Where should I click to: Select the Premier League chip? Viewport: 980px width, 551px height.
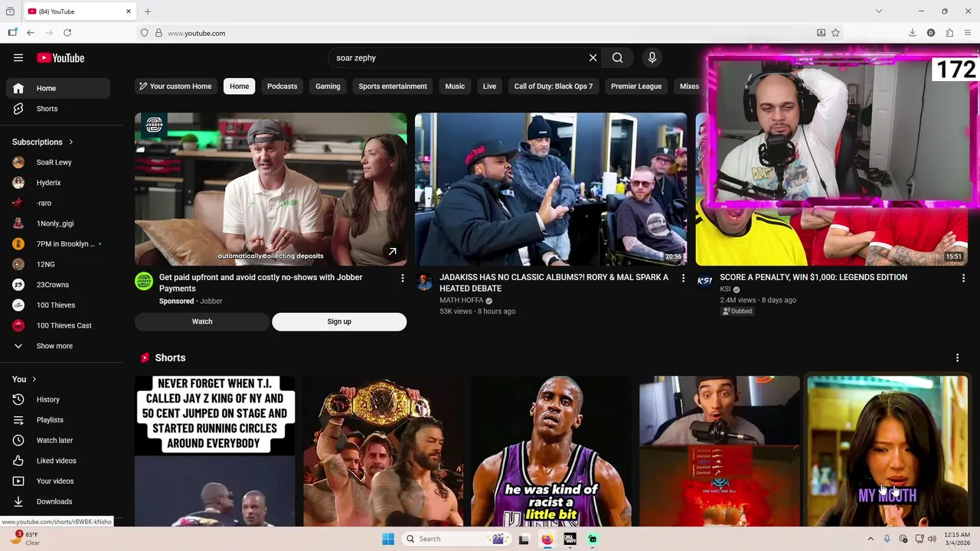[636, 86]
